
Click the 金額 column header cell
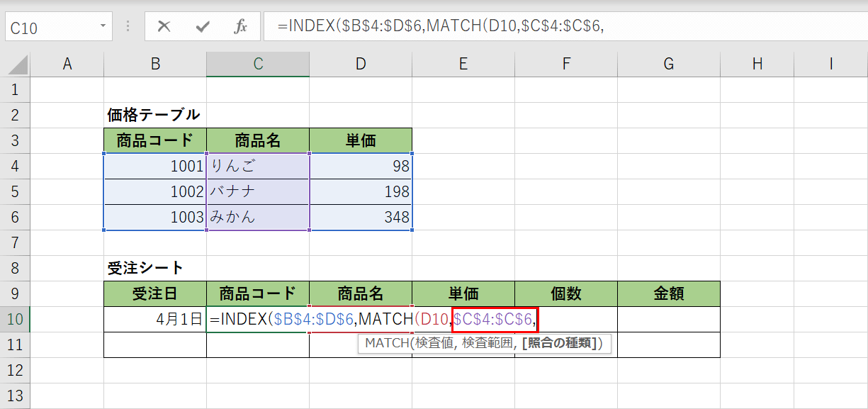pos(668,293)
